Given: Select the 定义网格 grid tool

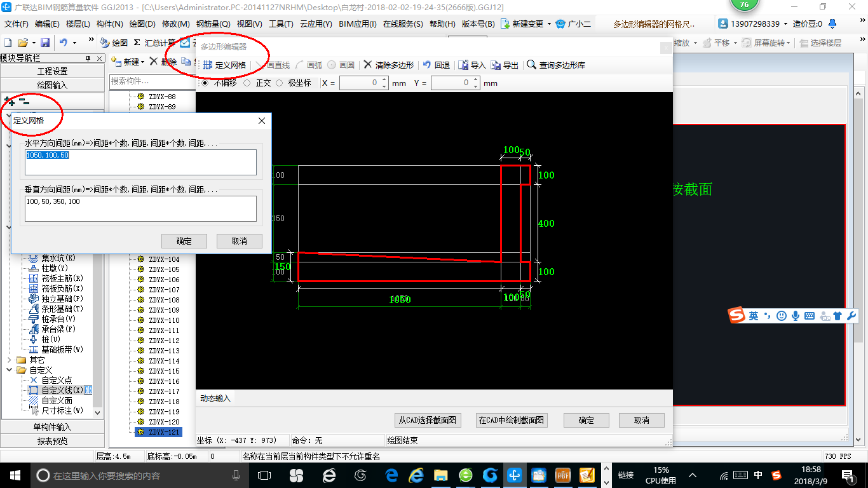Looking at the screenshot, I should tap(226, 64).
